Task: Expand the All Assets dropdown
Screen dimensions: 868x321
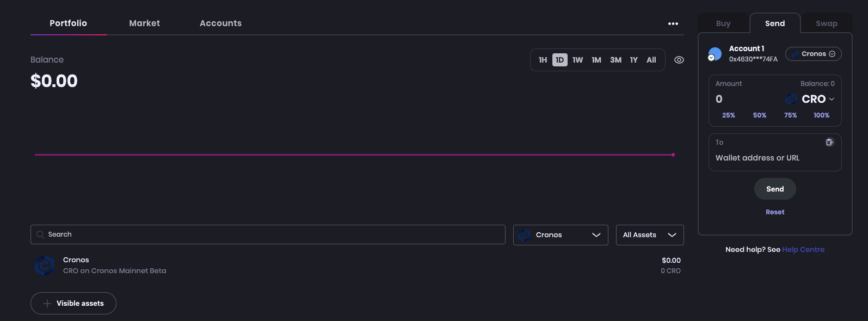Action: coord(649,235)
